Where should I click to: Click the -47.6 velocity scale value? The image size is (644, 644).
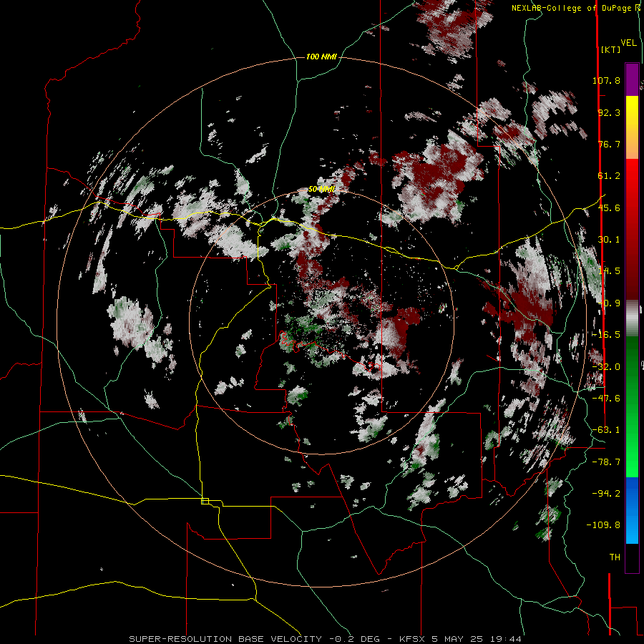[x=606, y=399]
